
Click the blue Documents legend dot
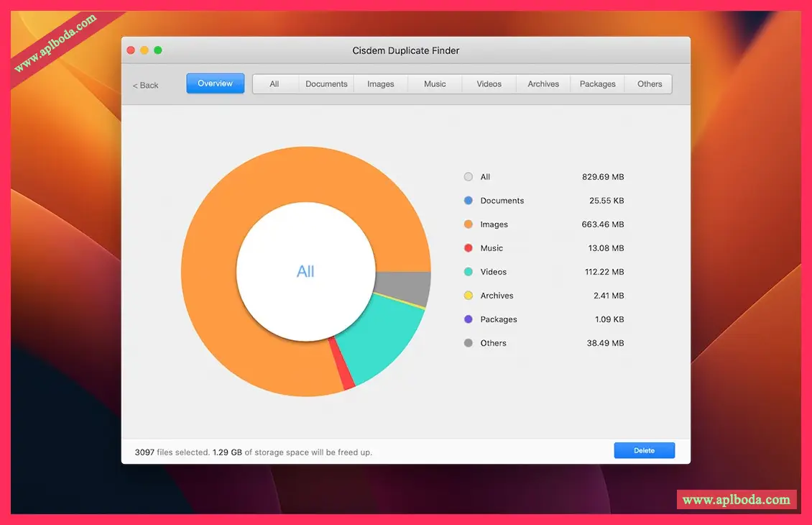coord(468,201)
